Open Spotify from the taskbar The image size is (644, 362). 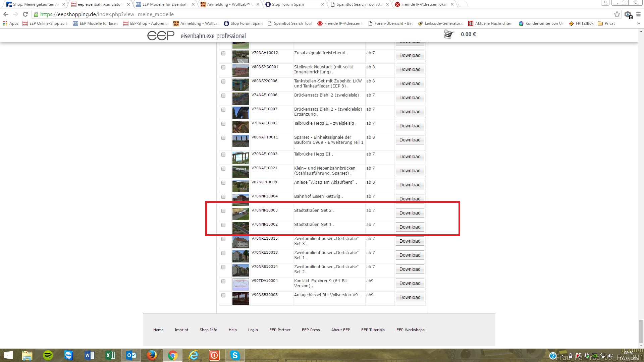click(48, 355)
